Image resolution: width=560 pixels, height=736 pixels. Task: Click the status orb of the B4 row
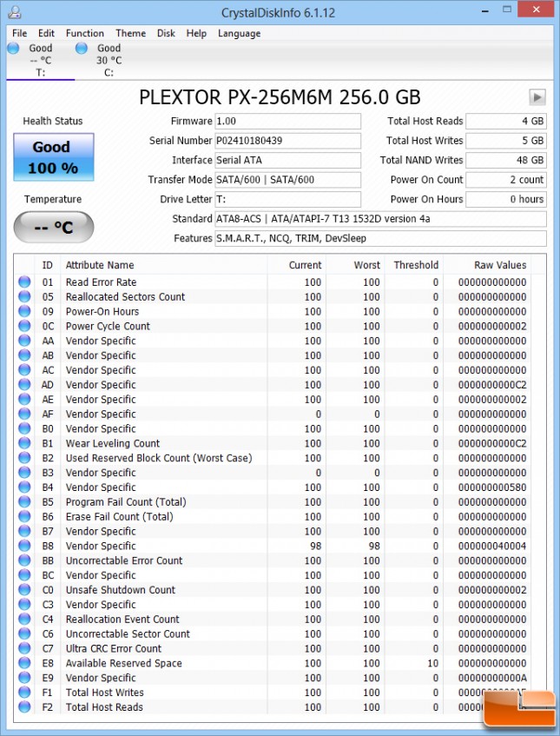24,487
